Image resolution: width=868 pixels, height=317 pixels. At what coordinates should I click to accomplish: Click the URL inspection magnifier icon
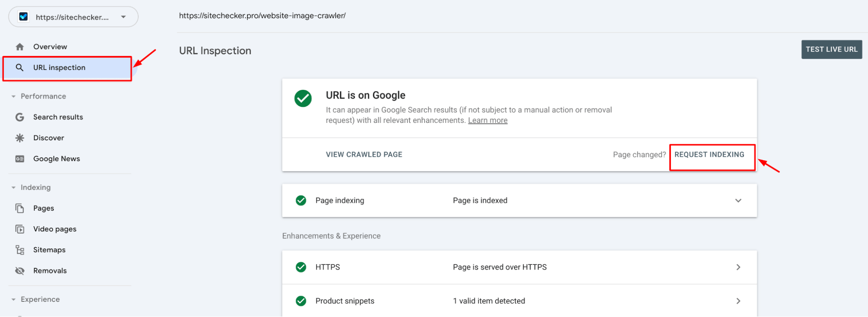click(x=20, y=67)
